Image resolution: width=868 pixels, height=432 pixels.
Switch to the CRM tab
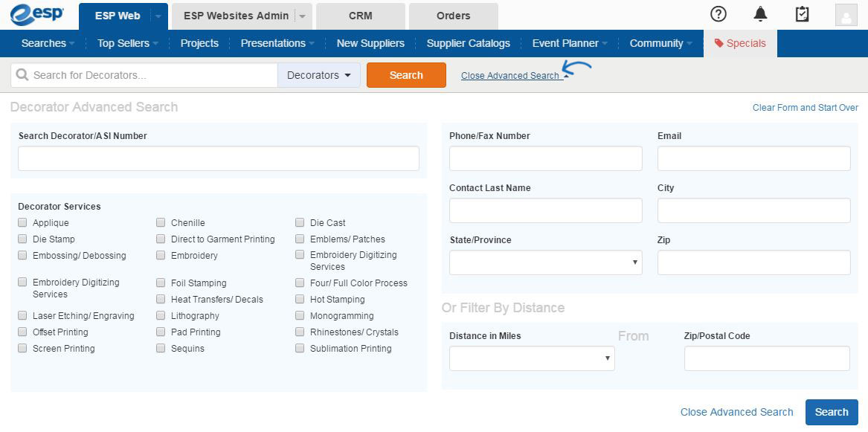click(x=361, y=16)
